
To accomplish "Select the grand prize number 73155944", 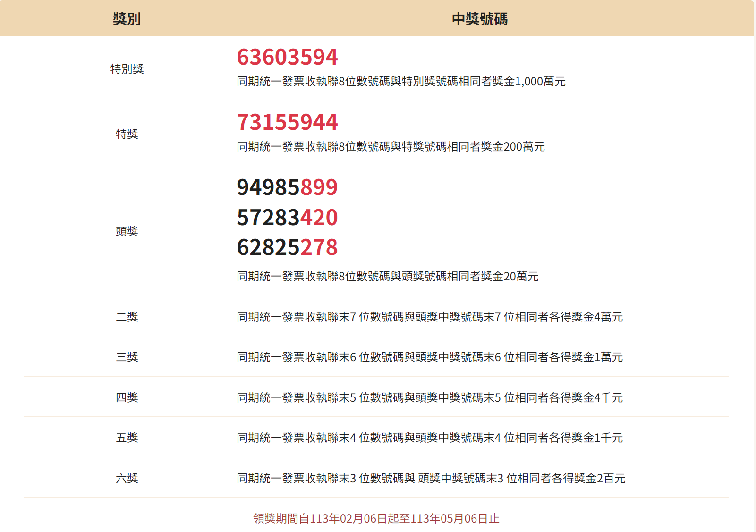I will (287, 122).
